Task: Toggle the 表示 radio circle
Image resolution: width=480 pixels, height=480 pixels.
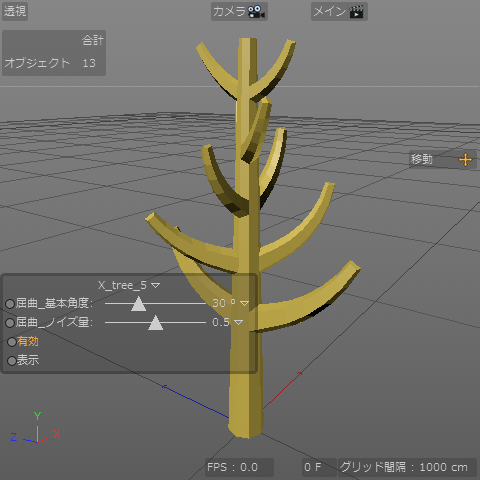Action: point(12,361)
